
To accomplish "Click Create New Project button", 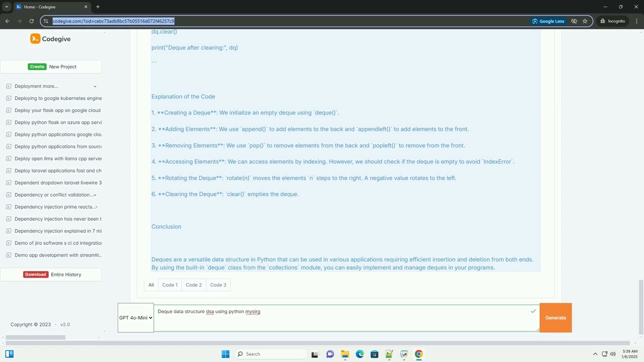I will pos(51,66).
